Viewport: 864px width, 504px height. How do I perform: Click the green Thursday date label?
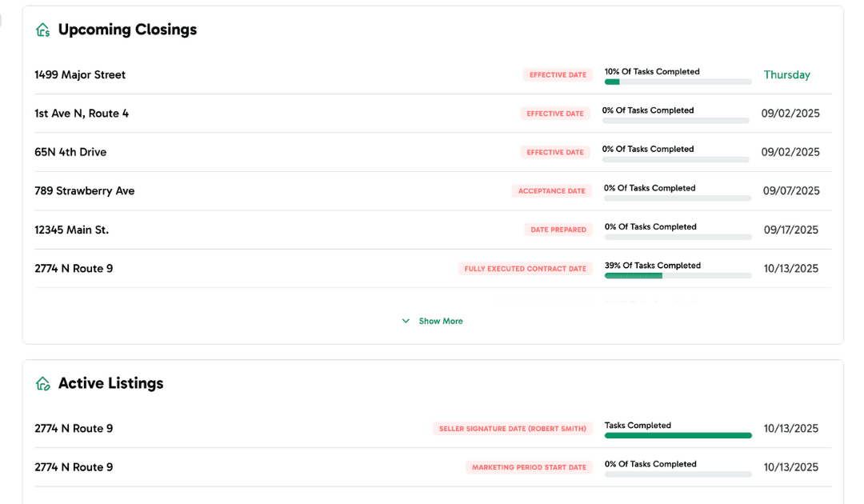pyautogui.click(x=786, y=74)
